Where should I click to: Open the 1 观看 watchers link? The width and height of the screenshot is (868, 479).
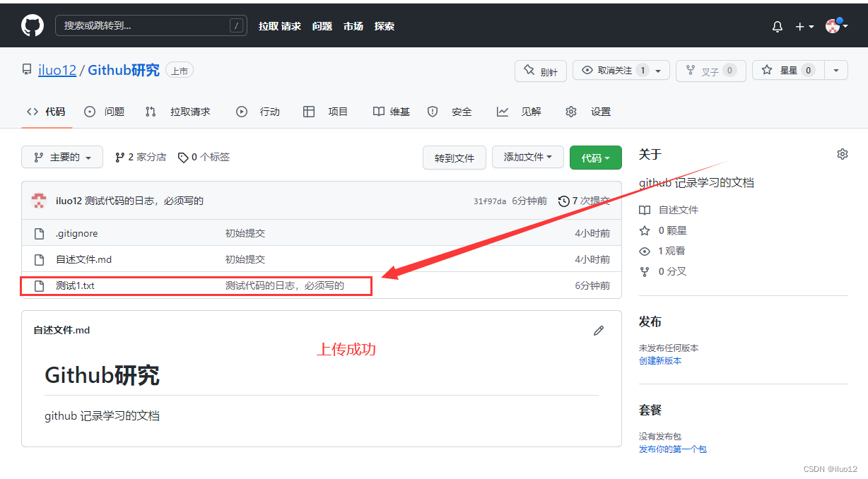click(x=662, y=251)
